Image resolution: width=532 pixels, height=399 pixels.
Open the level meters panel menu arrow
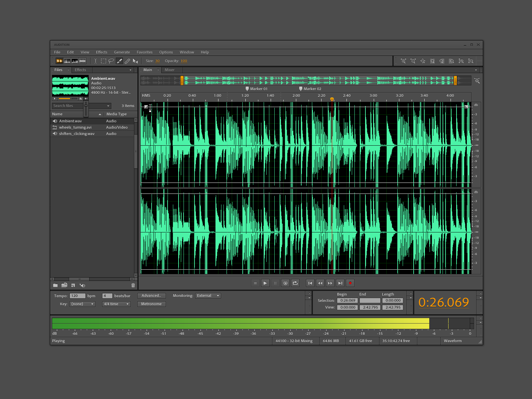click(480, 323)
